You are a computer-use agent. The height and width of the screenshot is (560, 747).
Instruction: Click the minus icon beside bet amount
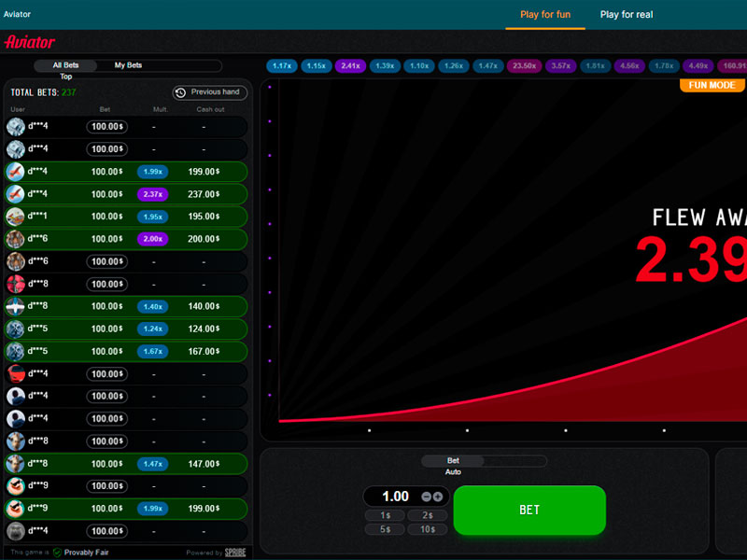click(427, 497)
